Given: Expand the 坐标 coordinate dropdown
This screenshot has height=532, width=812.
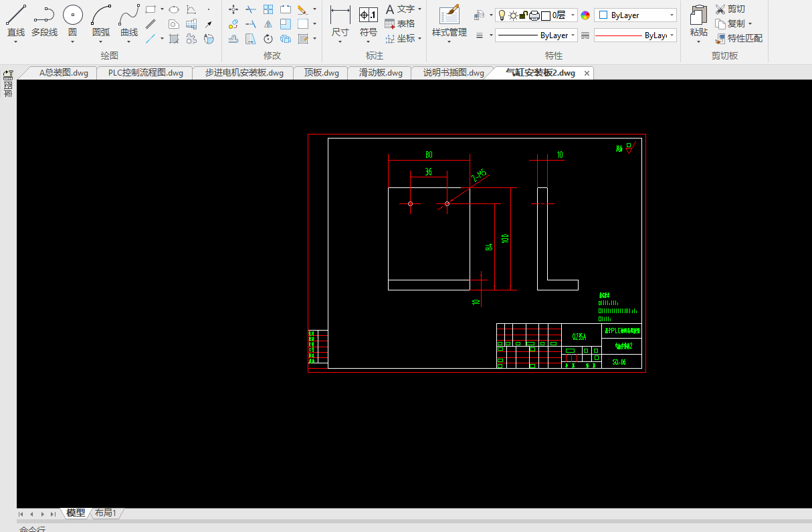Looking at the screenshot, I should pyautogui.click(x=420, y=39).
